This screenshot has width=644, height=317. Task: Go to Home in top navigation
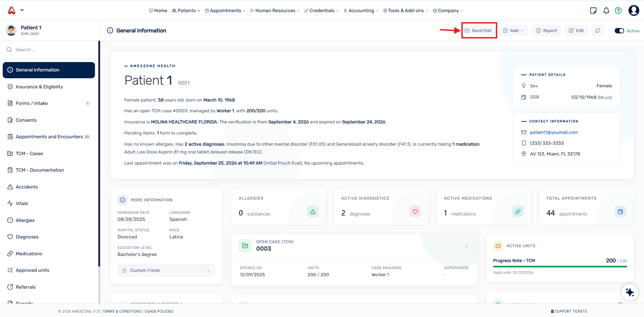[x=158, y=10]
